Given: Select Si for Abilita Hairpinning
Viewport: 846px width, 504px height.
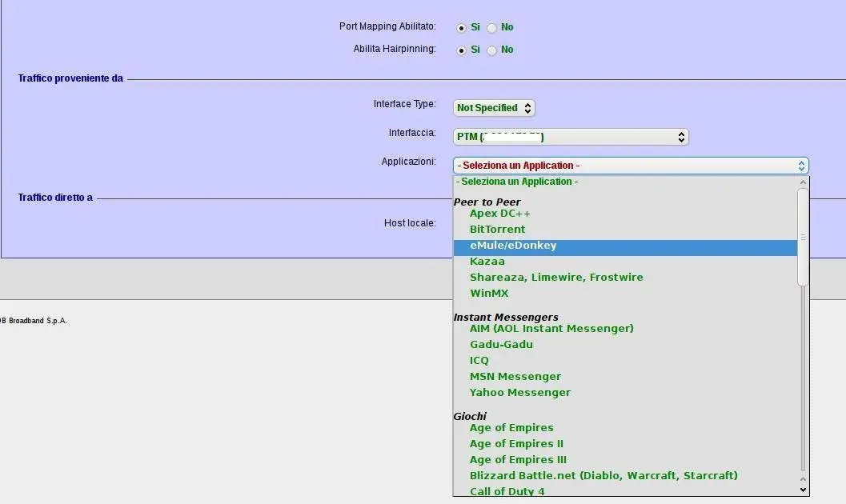Looking at the screenshot, I should pos(461,50).
